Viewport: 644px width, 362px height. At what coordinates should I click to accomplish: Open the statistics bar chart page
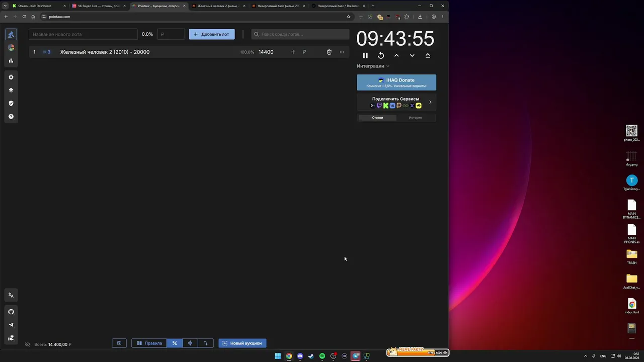(11, 61)
